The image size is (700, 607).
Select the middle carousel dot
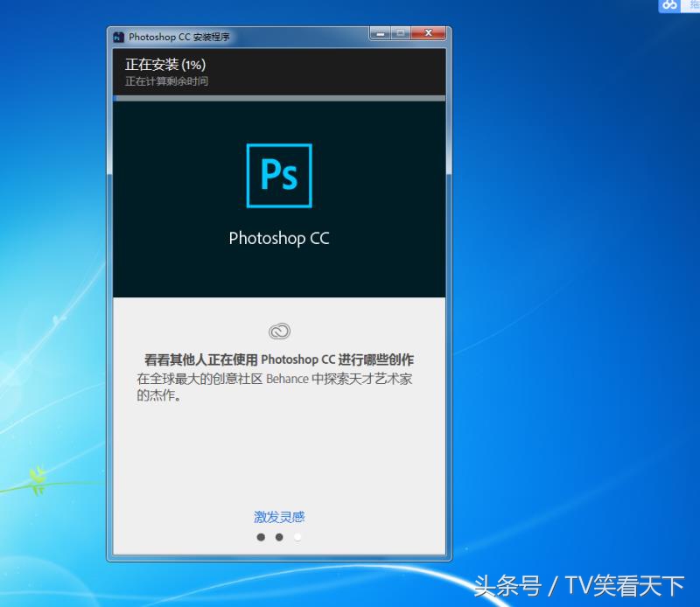point(279,537)
